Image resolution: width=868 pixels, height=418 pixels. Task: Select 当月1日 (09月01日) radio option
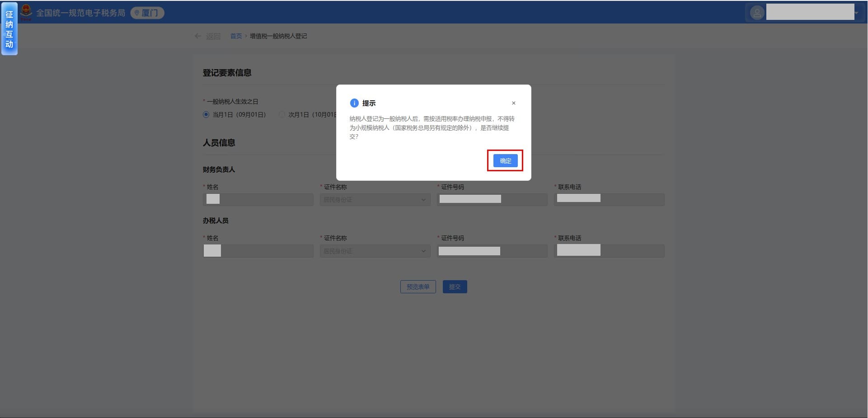click(206, 115)
